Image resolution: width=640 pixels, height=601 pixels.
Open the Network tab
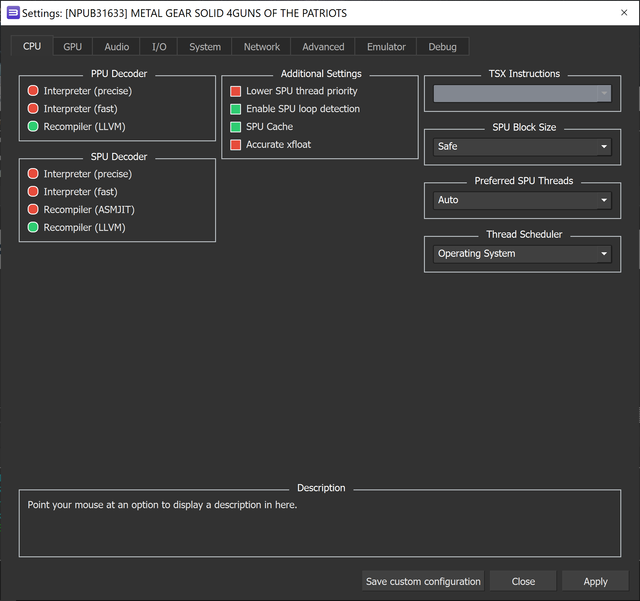coord(262,47)
